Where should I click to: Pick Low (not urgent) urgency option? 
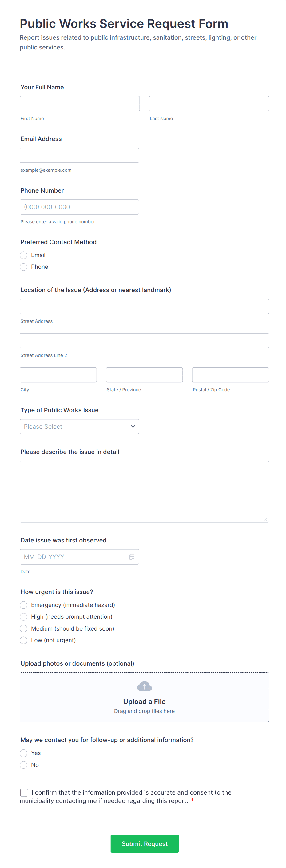point(24,640)
